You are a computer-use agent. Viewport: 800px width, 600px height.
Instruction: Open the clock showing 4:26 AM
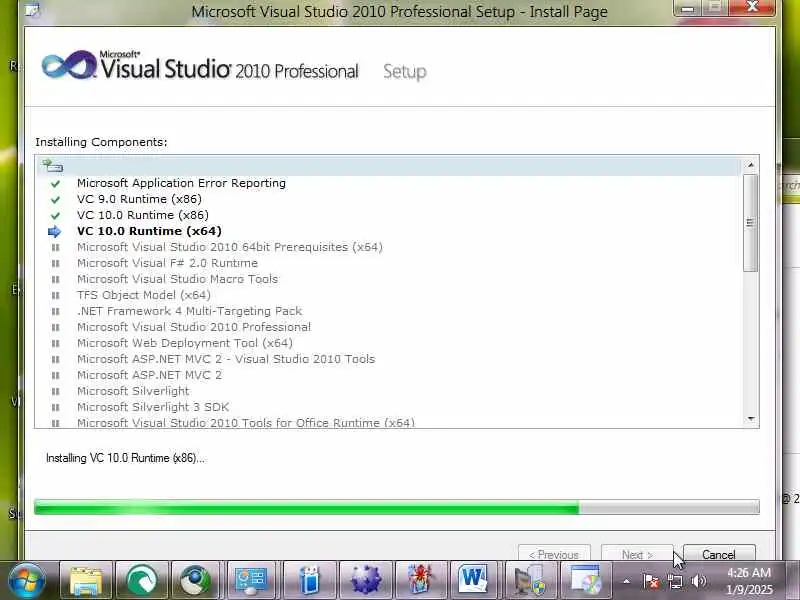tap(748, 572)
